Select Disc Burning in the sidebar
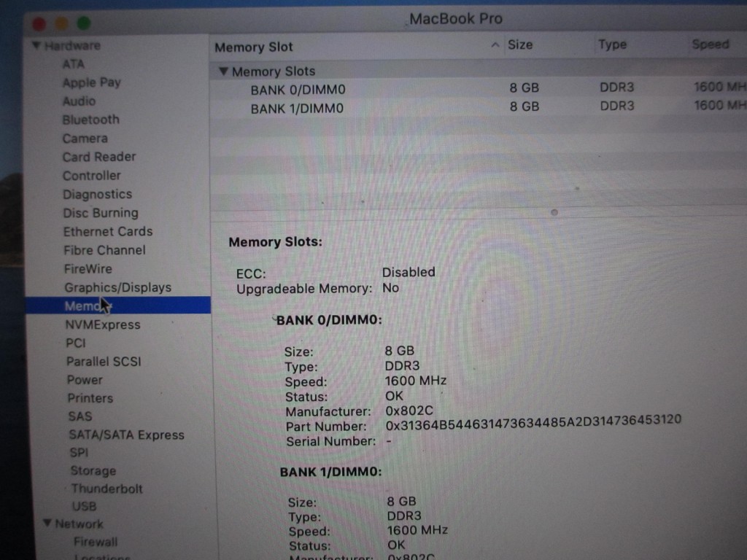This screenshot has height=560, width=747. point(101,213)
